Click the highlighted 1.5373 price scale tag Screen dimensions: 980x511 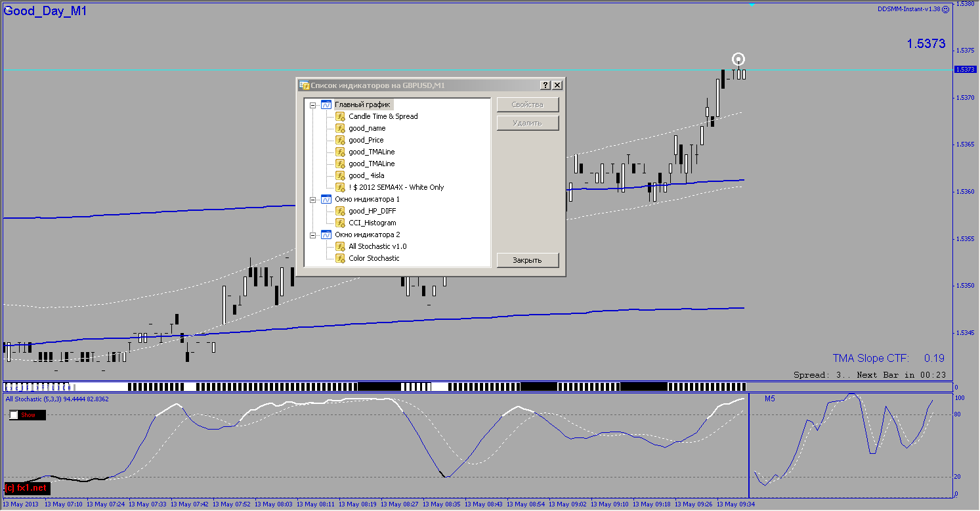[x=965, y=70]
